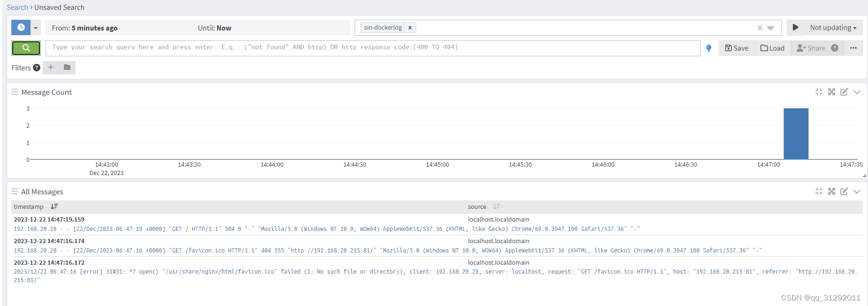
Task: Clear all selected streams
Action: 760,28
